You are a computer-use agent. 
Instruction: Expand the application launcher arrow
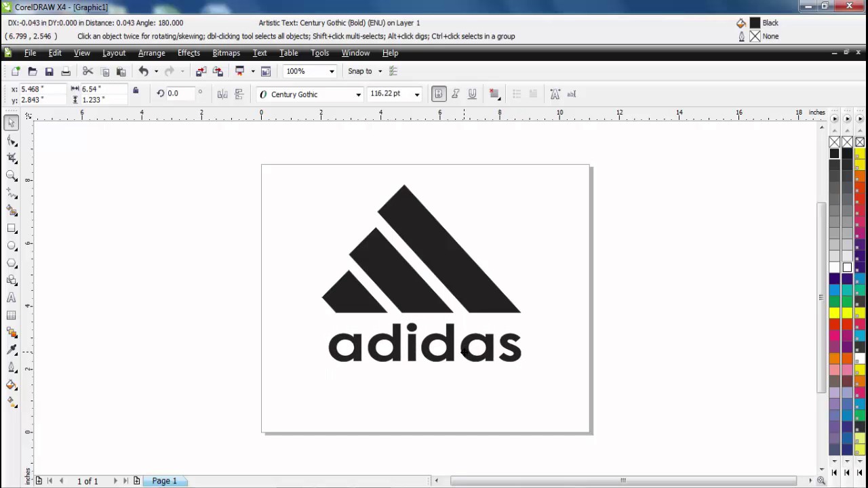tap(252, 71)
